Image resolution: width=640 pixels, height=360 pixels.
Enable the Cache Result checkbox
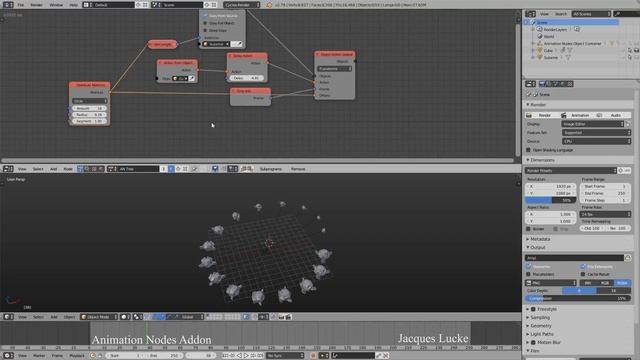(x=583, y=274)
